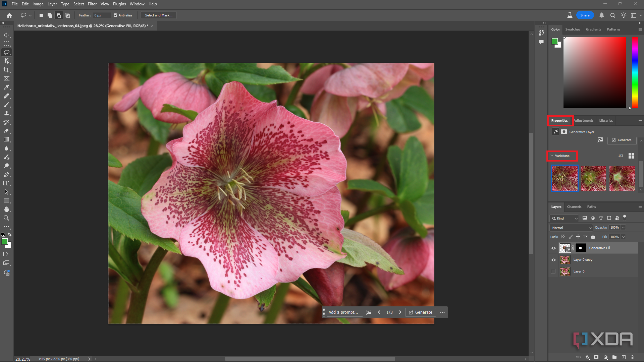Select the Brush tool
The height and width of the screenshot is (362, 644).
point(6,105)
